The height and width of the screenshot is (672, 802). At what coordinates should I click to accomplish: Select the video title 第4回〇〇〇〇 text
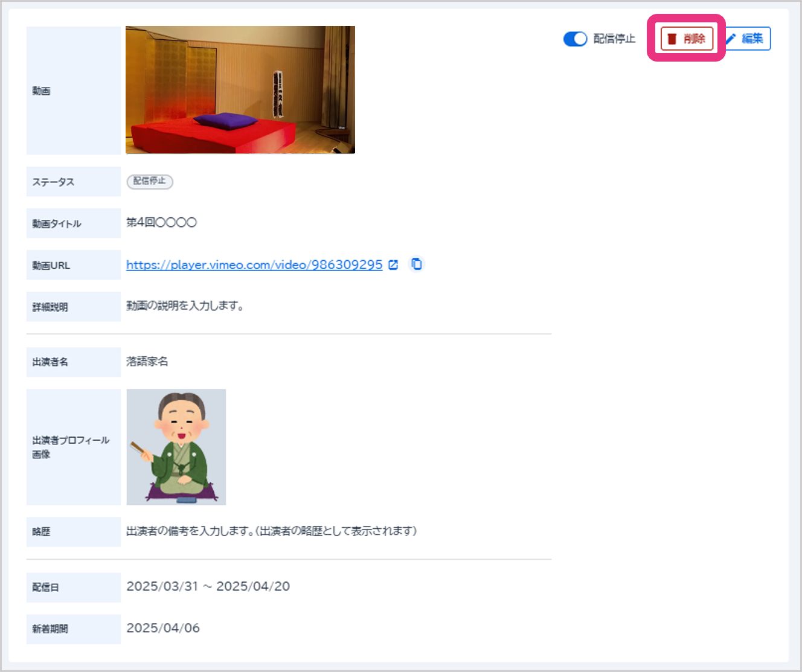[x=161, y=223]
